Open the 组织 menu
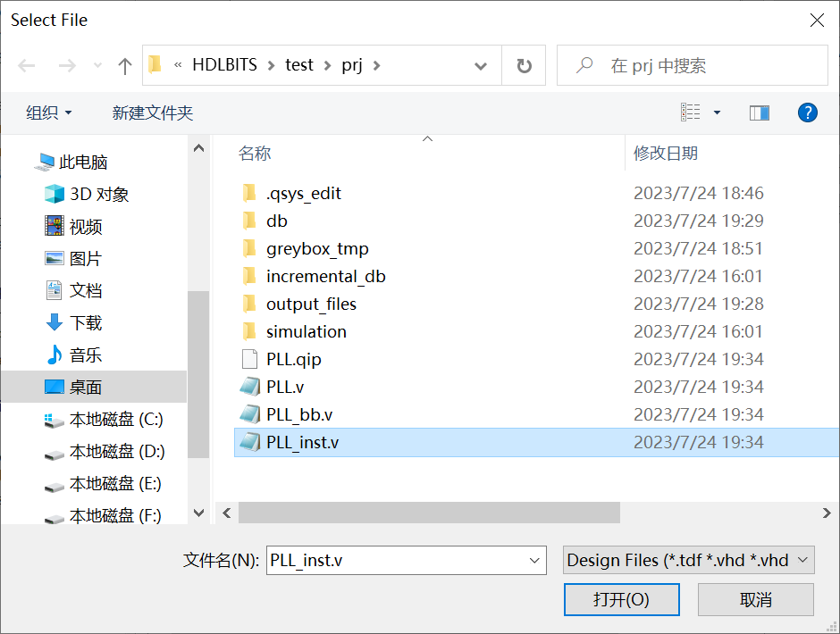 tap(49, 113)
